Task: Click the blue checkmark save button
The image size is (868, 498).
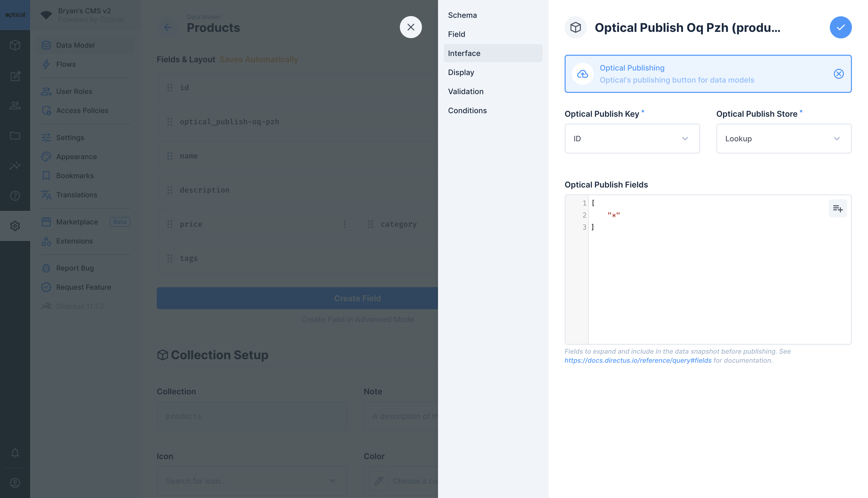Action: (840, 27)
